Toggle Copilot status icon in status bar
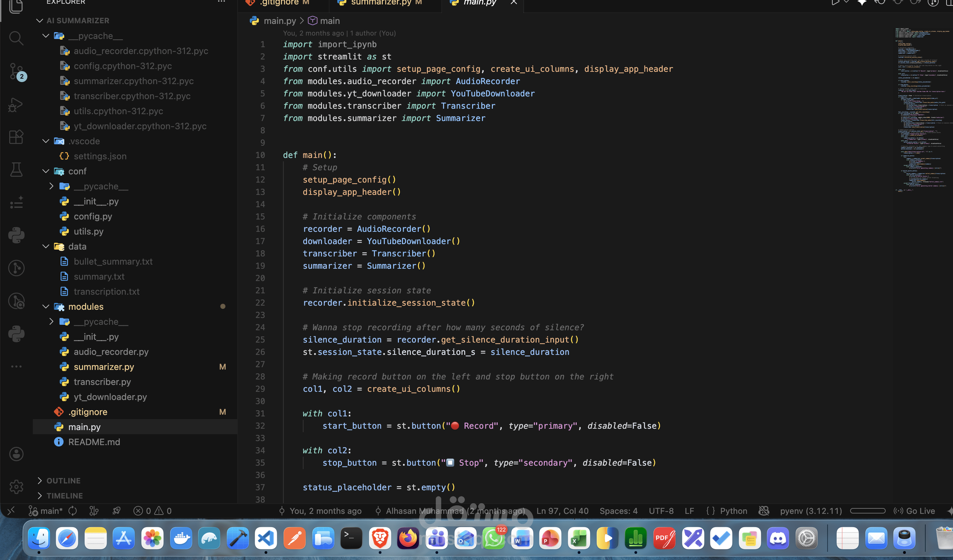Image resolution: width=953 pixels, height=560 pixels. tap(764, 511)
